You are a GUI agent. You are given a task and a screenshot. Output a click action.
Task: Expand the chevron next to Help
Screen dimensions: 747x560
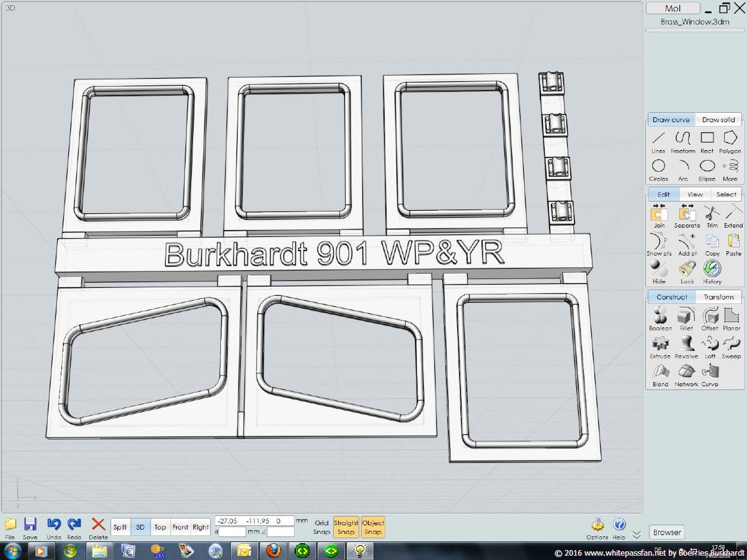[x=637, y=534]
